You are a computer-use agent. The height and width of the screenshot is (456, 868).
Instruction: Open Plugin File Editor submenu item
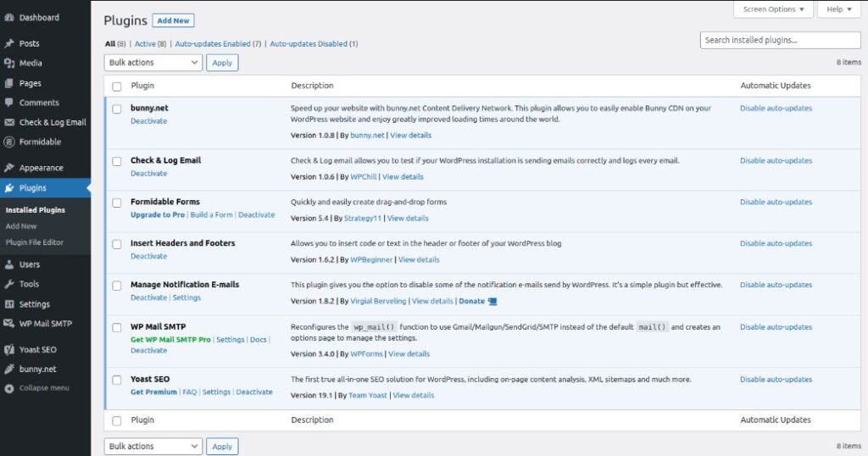click(x=34, y=242)
